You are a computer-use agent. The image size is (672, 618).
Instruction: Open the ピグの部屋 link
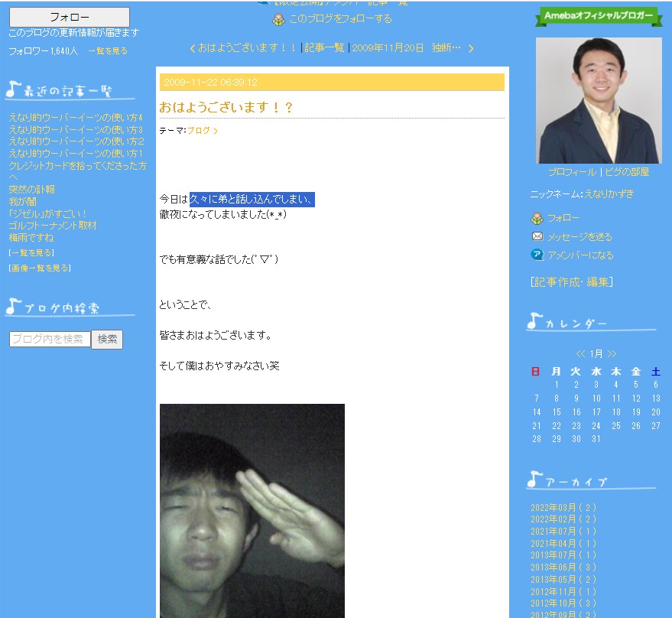point(627,172)
